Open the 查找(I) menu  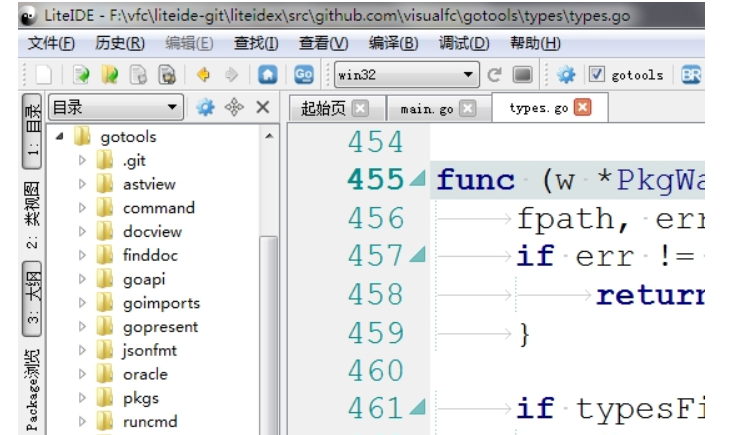click(x=256, y=43)
